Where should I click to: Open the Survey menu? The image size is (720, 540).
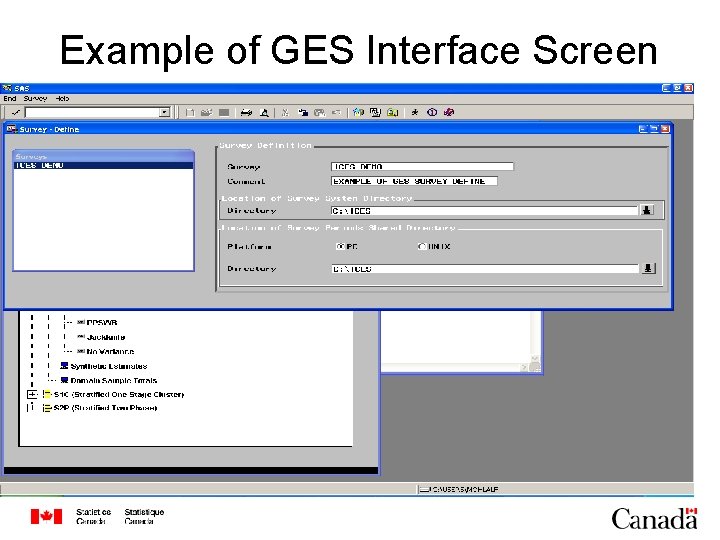(x=35, y=99)
